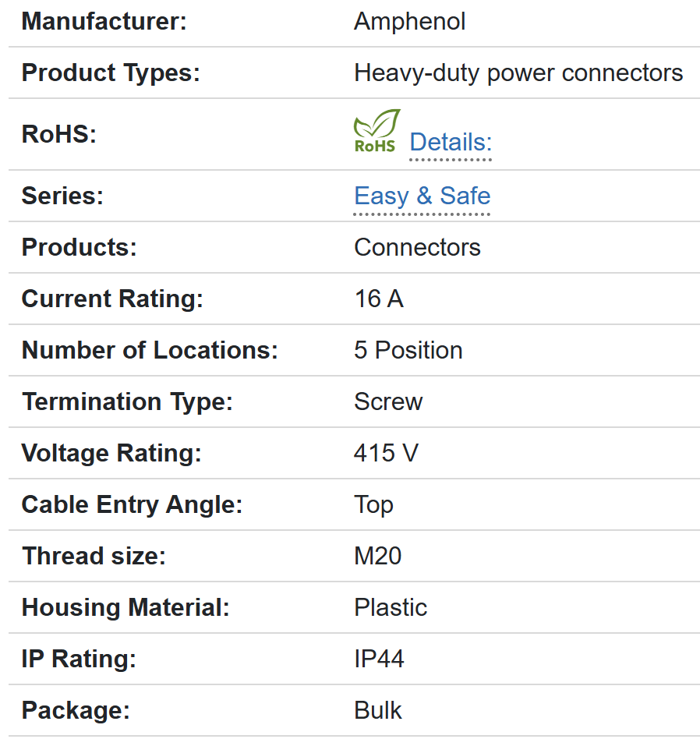Click the 'Heavy-duty power connectors' value
The height and width of the screenshot is (739, 700).
pyautogui.click(x=518, y=73)
